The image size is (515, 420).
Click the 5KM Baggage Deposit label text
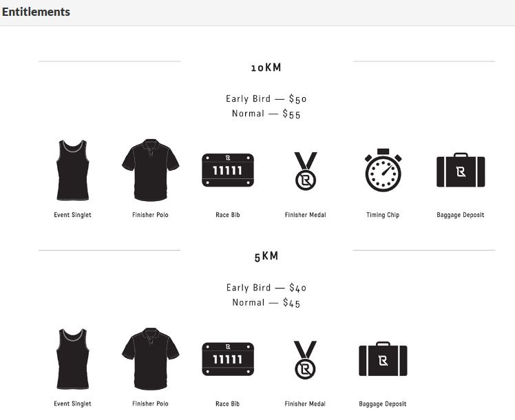(383, 404)
